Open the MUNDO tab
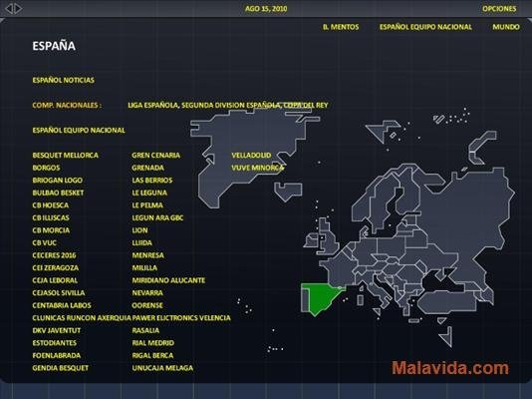 pos(506,27)
